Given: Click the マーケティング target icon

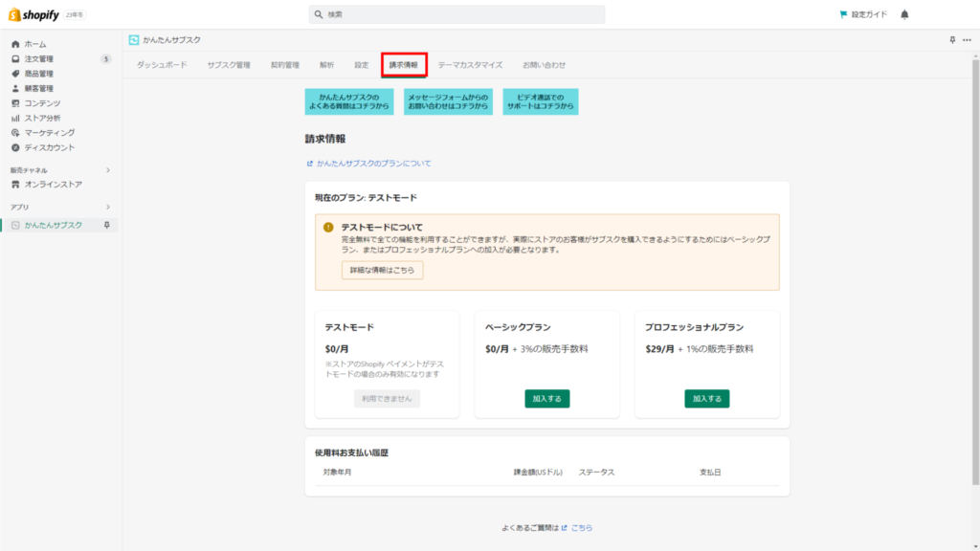Looking at the screenshot, I should 15,132.
